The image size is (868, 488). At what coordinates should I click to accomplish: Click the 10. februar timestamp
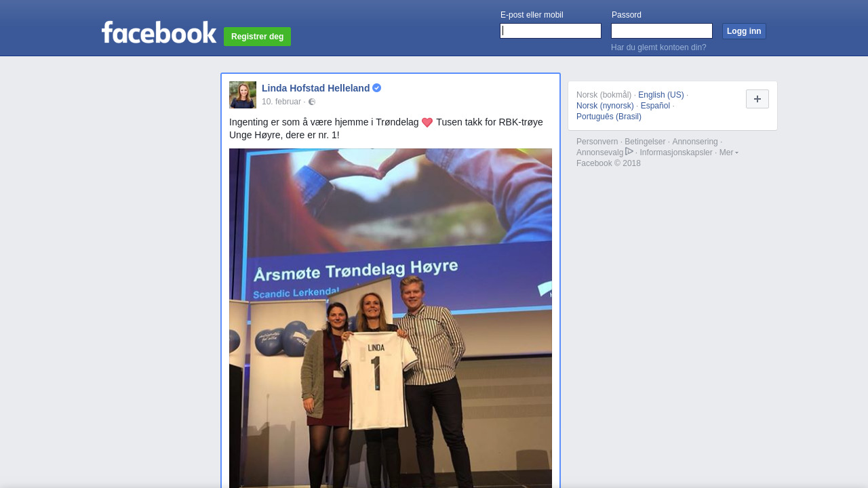281,102
